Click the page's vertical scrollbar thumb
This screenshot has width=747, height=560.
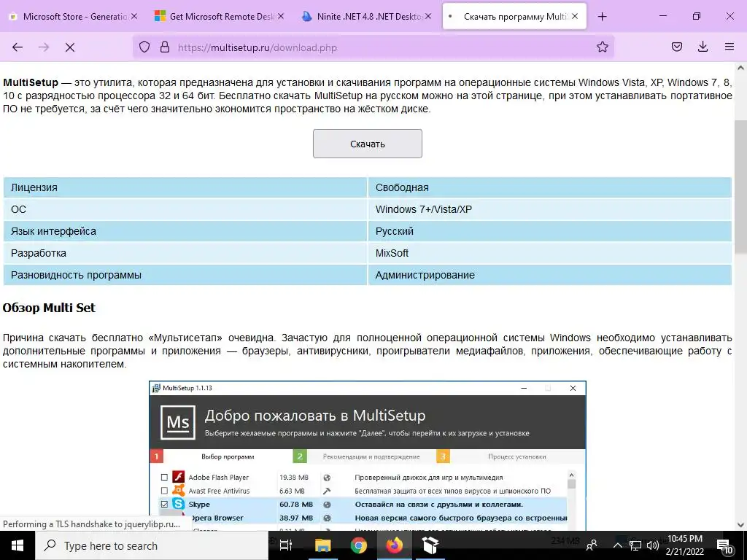click(x=741, y=186)
